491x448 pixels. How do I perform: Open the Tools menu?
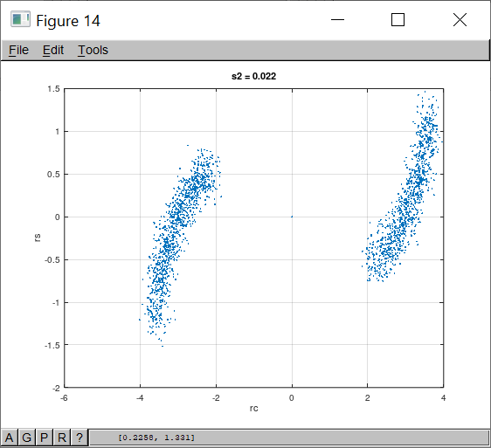click(x=93, y=50)
